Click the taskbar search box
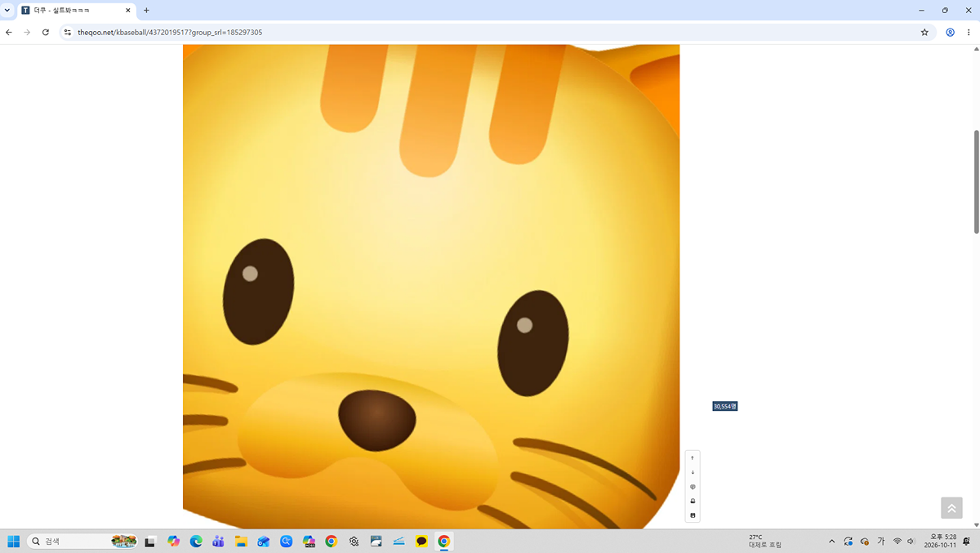980x553 pixels. pos(82,541)
